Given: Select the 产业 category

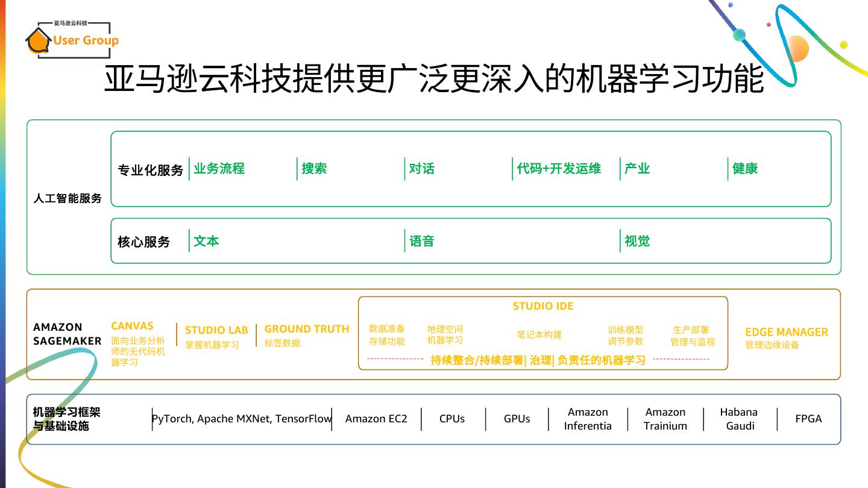Looking at the screenshot, I should click(x=637, y=169).
